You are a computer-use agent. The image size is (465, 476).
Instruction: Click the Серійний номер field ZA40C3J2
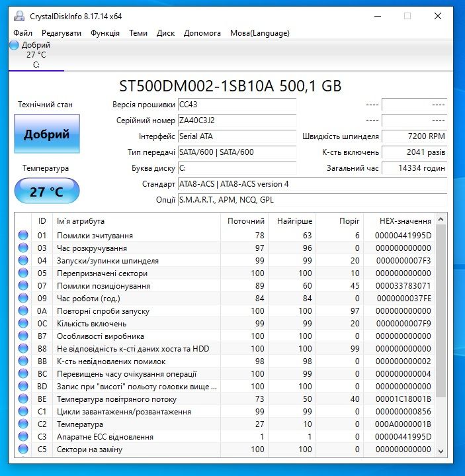(x=237, y=120)
